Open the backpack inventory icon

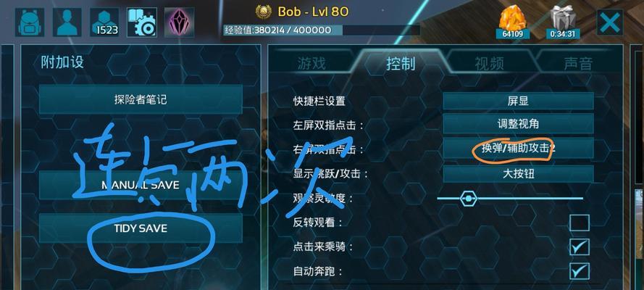(30, 22)
